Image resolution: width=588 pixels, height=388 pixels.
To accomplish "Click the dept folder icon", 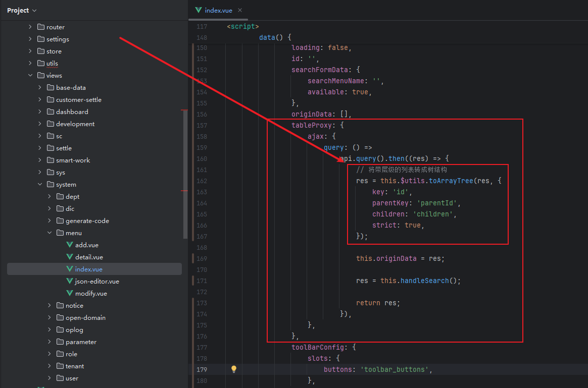I will pos(60,197).
